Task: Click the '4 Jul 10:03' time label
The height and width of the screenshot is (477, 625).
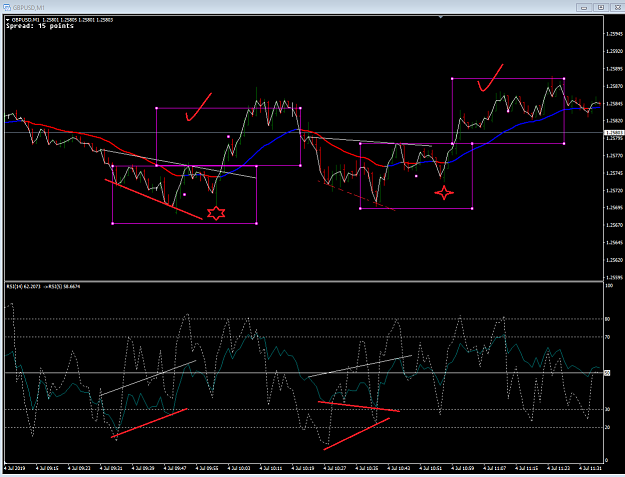Action: coord(239,468)
